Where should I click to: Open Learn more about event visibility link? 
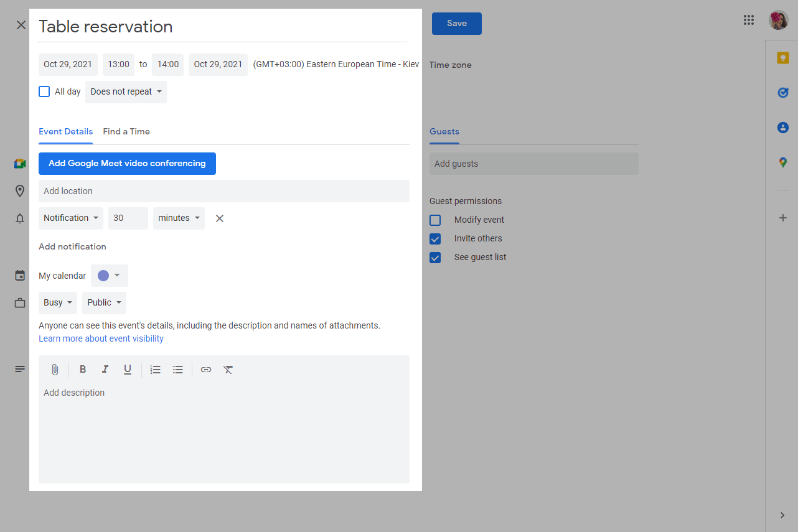tap(101, 338)
